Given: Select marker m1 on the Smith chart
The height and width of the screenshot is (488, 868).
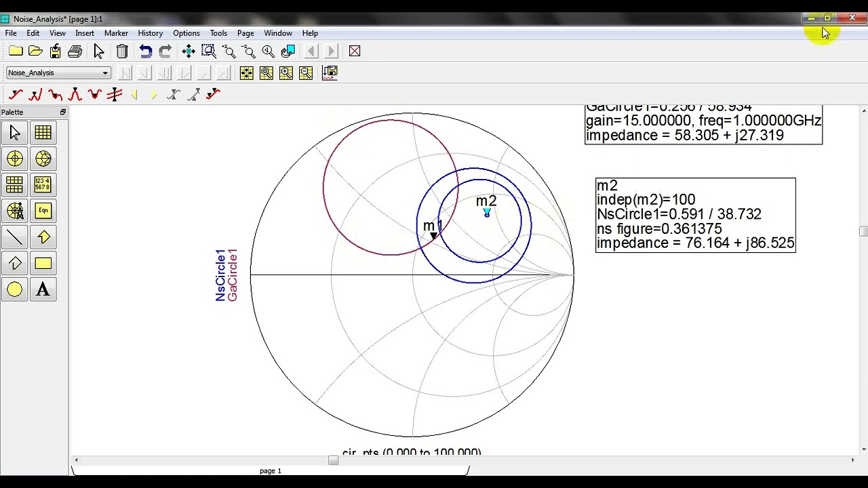Looking at the screenshot, I should (433, 235).
